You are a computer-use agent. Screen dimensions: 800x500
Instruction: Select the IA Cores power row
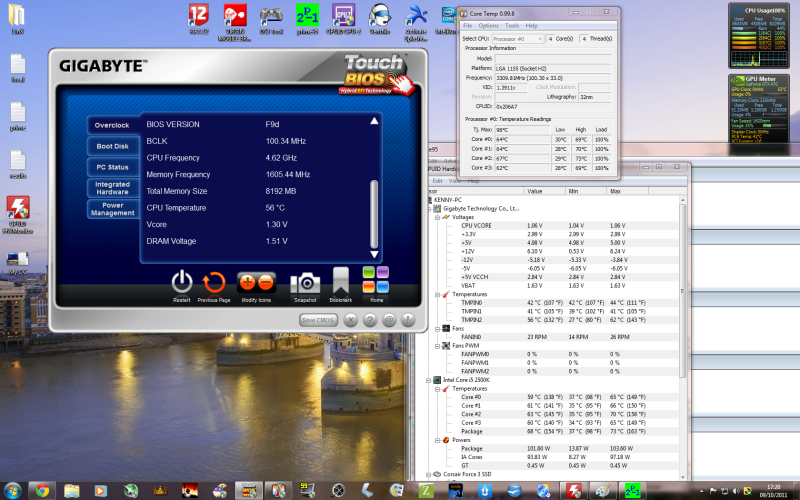pyautogui.click(x=554, y=457)
